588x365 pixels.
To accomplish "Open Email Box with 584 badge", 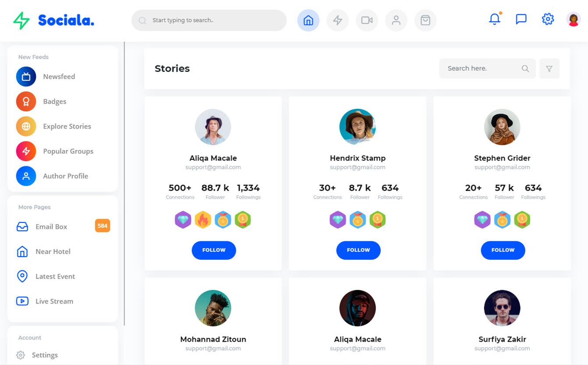I will click(x=51, y=227).
